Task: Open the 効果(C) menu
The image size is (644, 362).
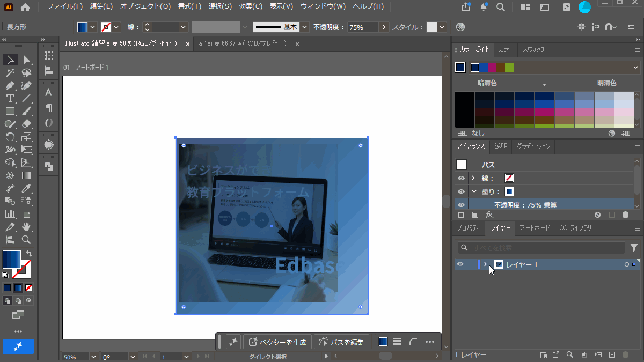Action: tap(251, 7)
